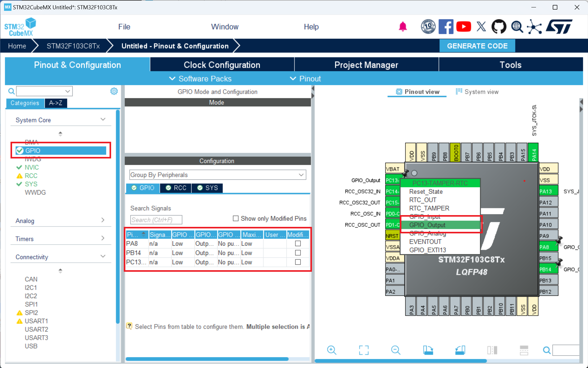The image size is (588, 368).
Task: Expand the Software Packs menu
Action: 200,79
